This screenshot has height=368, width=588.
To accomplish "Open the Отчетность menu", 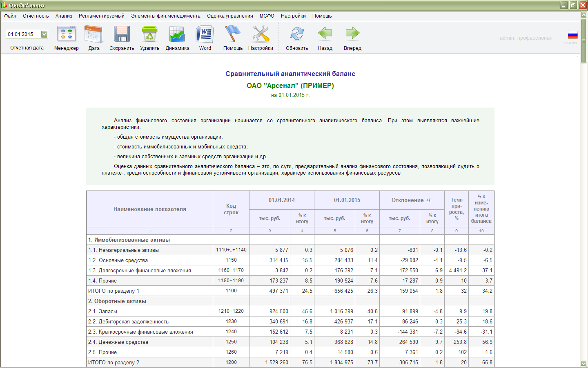I will pos(36,16).
